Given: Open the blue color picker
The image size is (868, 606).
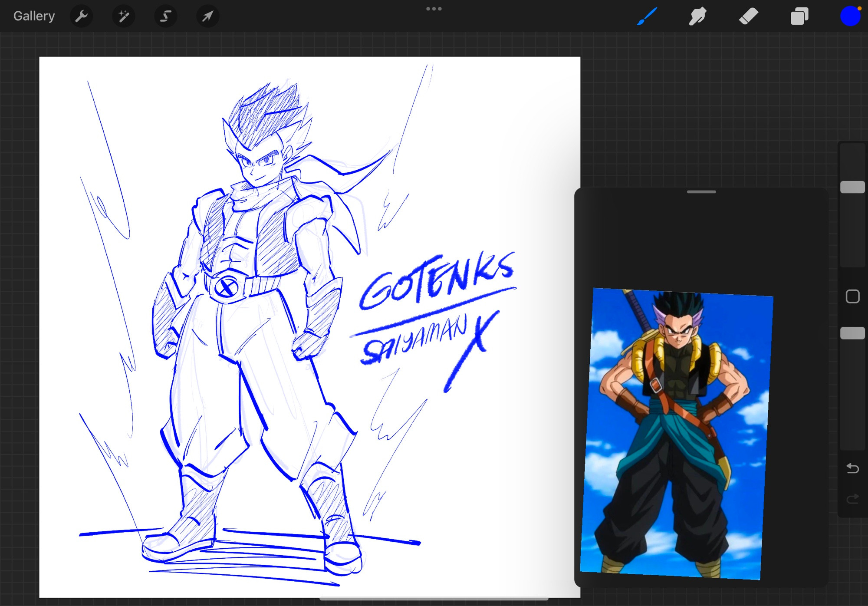Looking at the screenshot, I should [x=850, y=16].
